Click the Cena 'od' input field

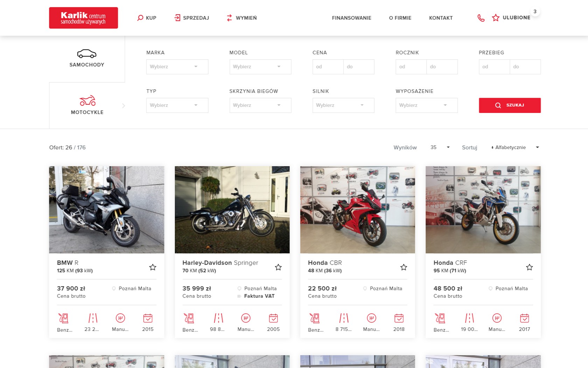(x=328, y=67)
